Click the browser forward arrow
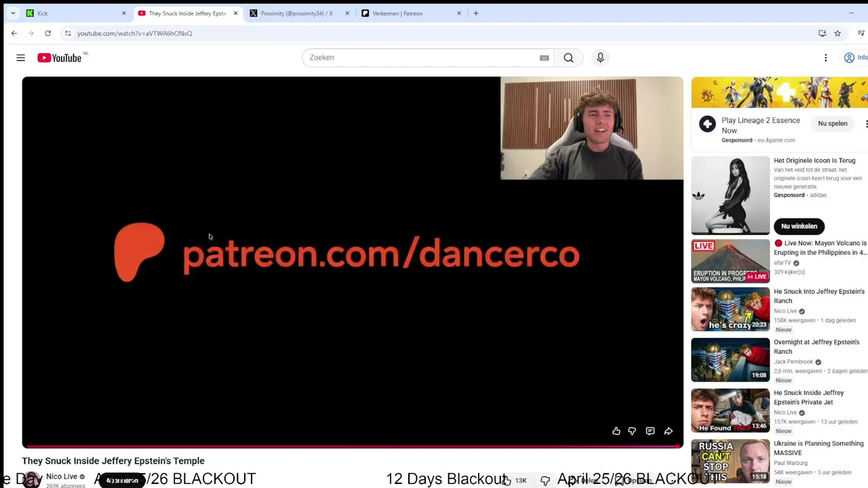Viewport: 868px width, 488px height. tap(31, 33)
